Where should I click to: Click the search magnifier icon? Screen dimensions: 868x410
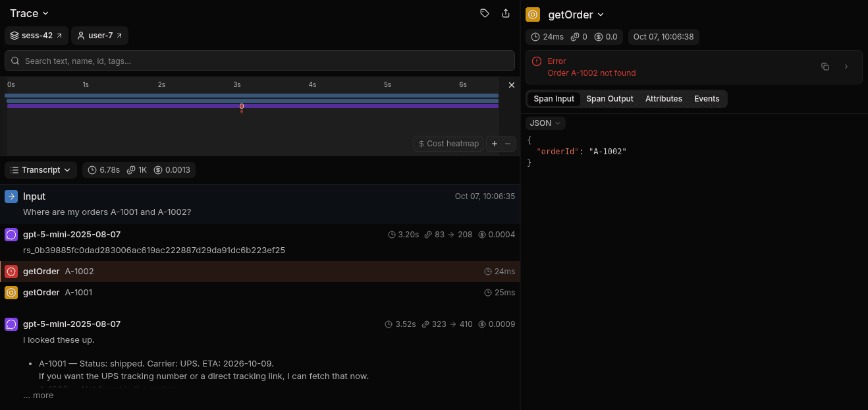point(15,61)
